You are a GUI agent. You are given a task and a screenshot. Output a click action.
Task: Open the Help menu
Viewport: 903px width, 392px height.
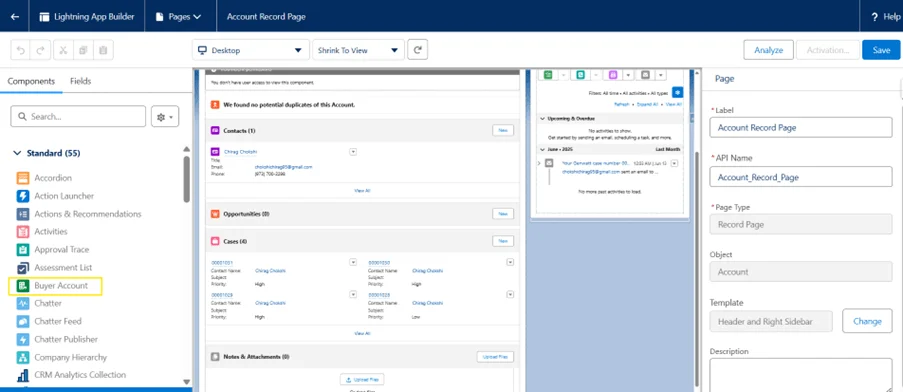[885, 17]
